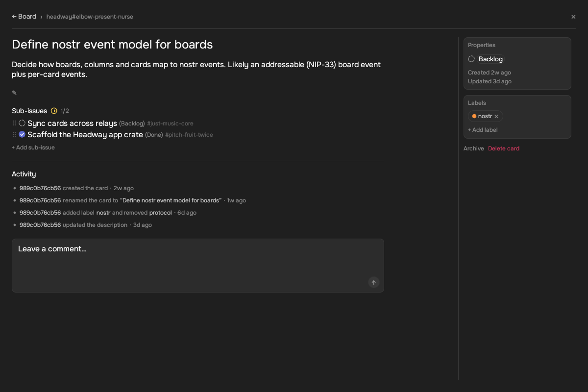The image size is (588, 392).
Task: Open sub-issue Scaffold the Headway app crate
Action: pos(85,135)
